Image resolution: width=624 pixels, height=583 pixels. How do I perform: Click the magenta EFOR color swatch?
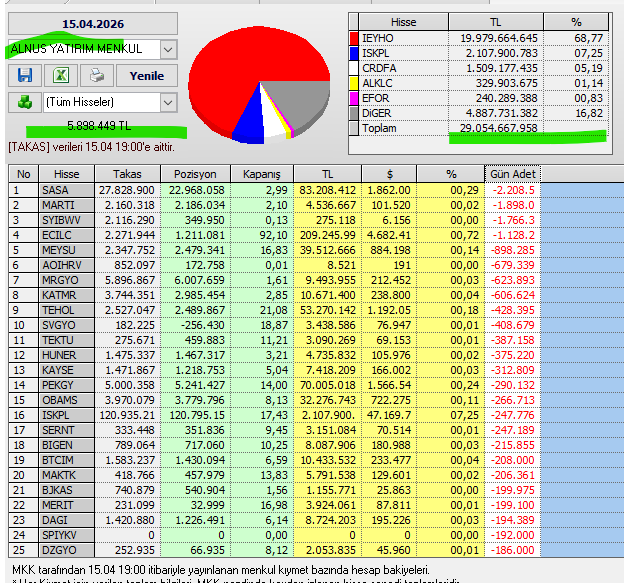(354, 98)
